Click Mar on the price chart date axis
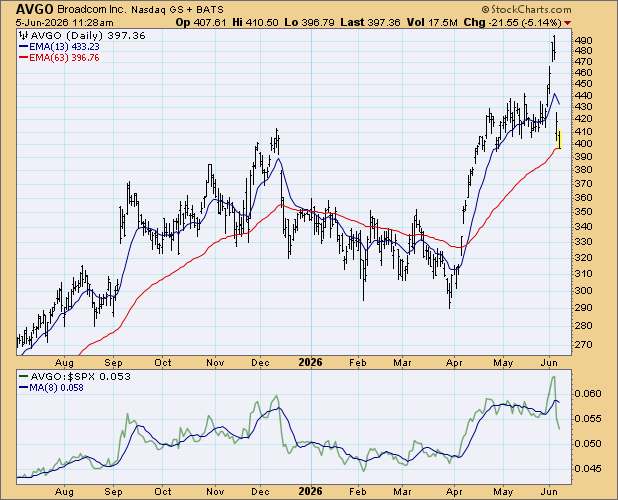Screen dimensions: 618x500 [x=402, y=362]
